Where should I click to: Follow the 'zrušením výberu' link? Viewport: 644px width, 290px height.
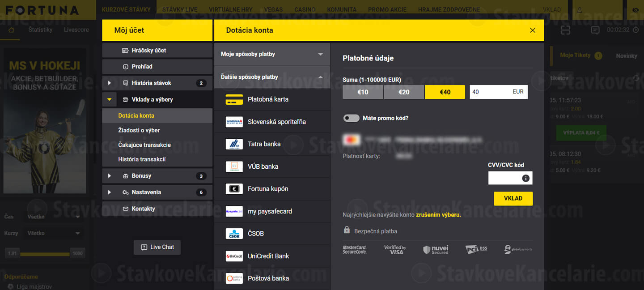coord(438,215)
